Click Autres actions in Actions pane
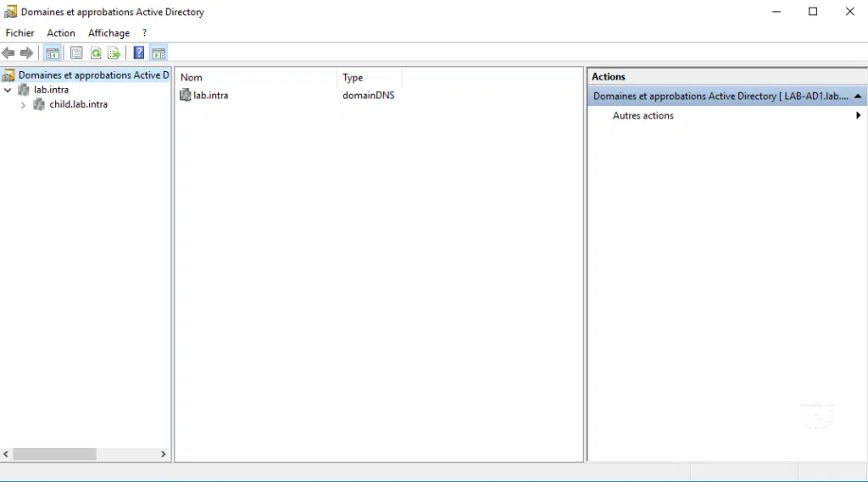This screenshot has width=868, height=482. pyautogui.click(x=643, y=116)
